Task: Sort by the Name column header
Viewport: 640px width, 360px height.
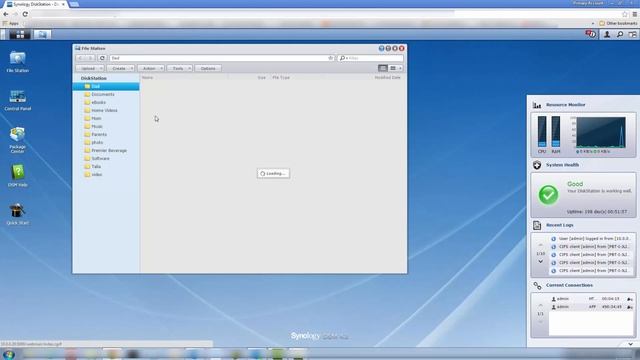Action: [147, 78]
